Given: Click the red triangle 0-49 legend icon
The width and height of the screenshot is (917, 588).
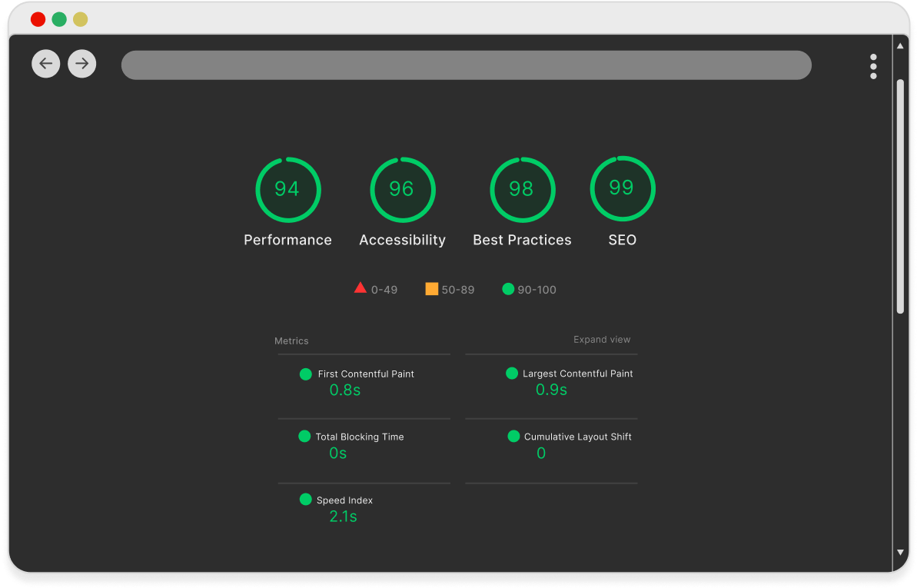Looking at the screenshot, I should pos(360,288).
